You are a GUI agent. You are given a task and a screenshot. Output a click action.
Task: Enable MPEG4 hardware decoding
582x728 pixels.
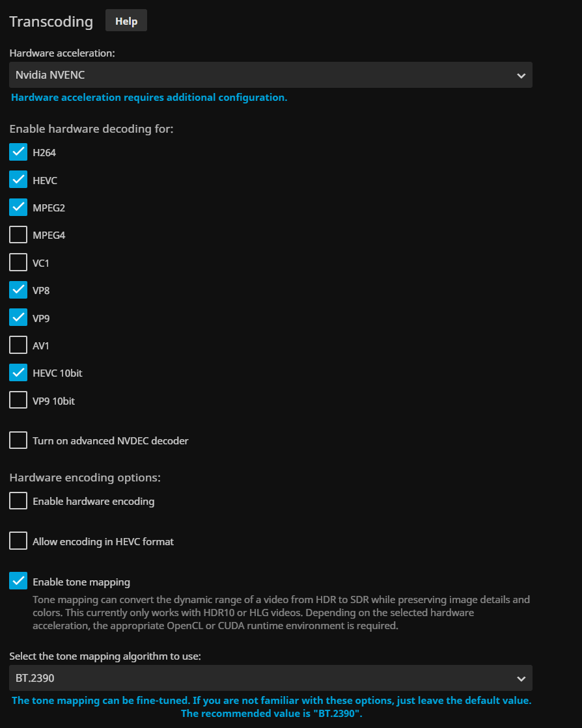click(x=18, y=235)
